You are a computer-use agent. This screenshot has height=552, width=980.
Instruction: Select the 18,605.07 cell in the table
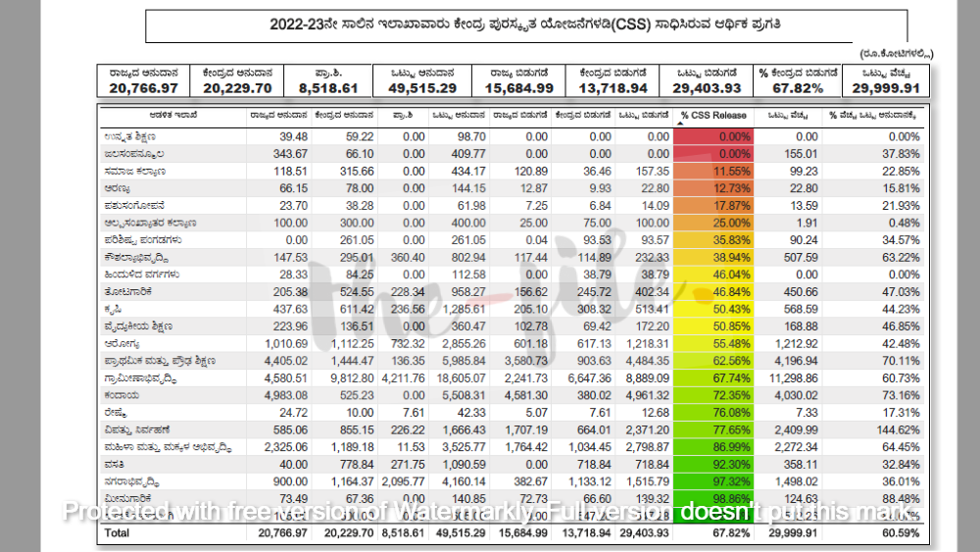click(x=459, y=377)
